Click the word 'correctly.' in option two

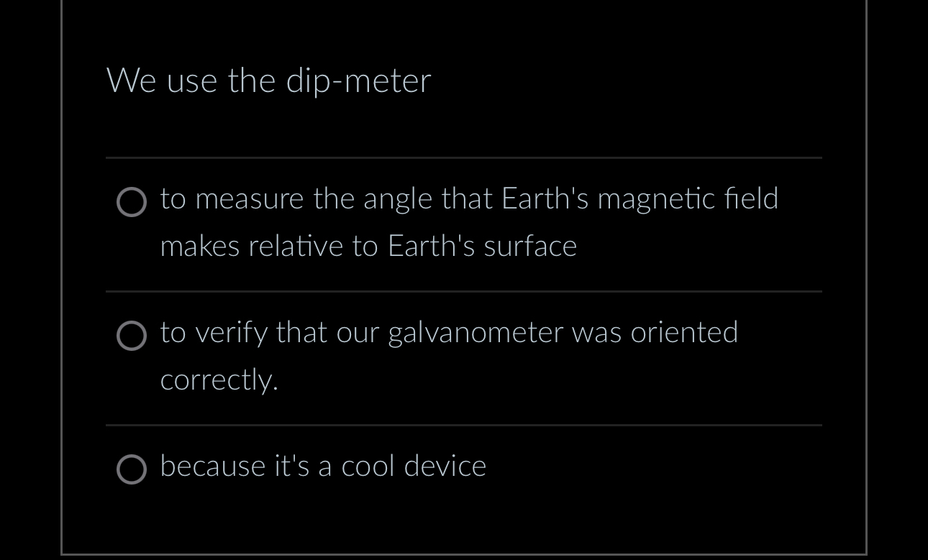(x=218, y=379)
